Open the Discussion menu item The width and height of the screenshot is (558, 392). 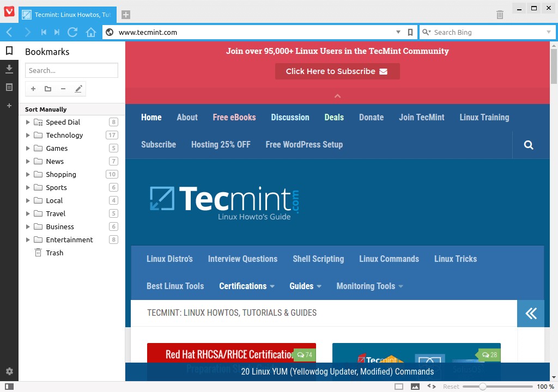(x=290, y=118)
